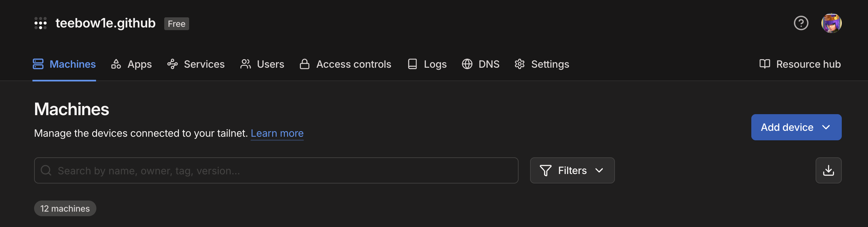The width and height of the screenshot is (868, 227).
Task: Click the filter funnel icon
Action: tap(545, 170)
